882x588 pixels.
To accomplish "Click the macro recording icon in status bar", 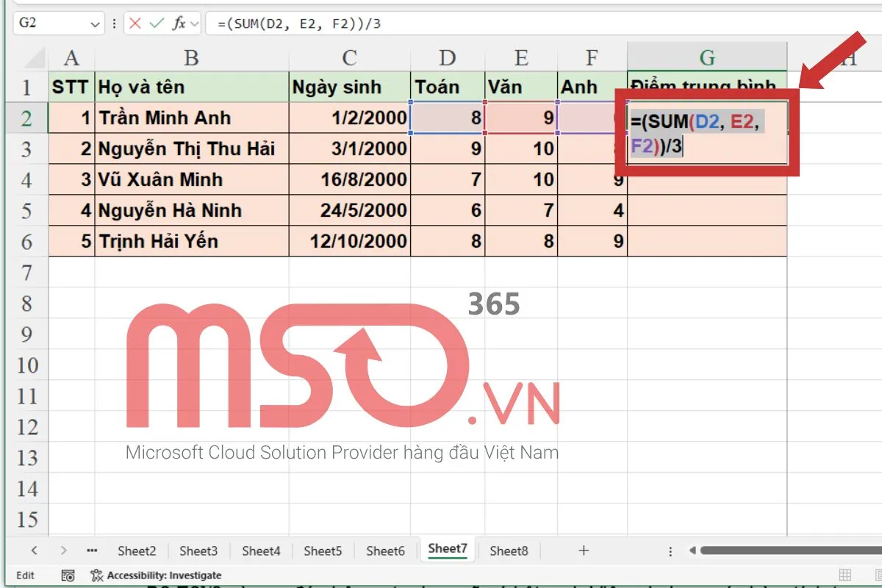I will (x=66, y=576).
